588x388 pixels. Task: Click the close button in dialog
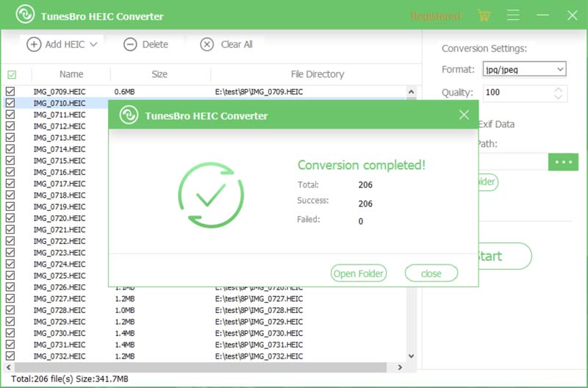tap(431, 273)
